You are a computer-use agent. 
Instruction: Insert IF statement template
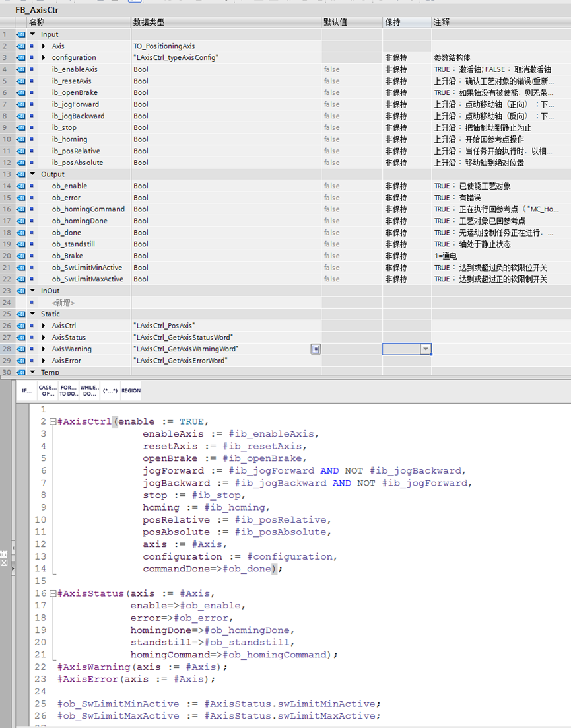pos(27,390)
